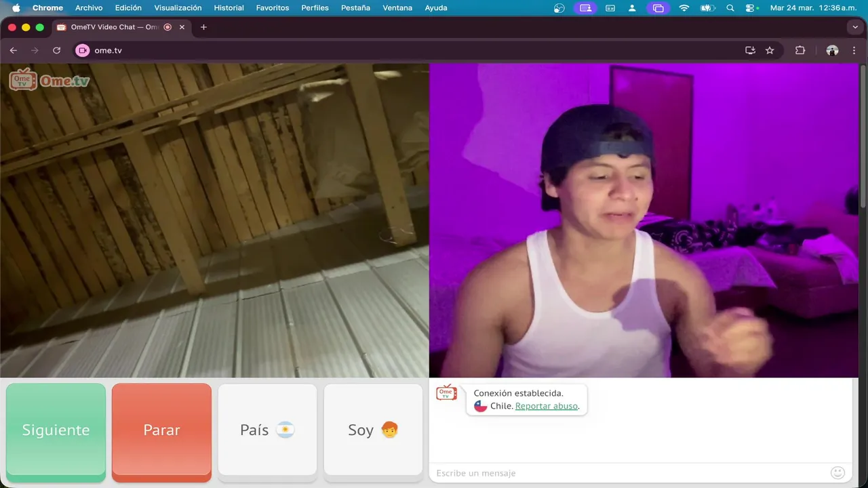Bookmark this page with the star icon
Viewport: 868px width, 488px height.
coord(770,50)
